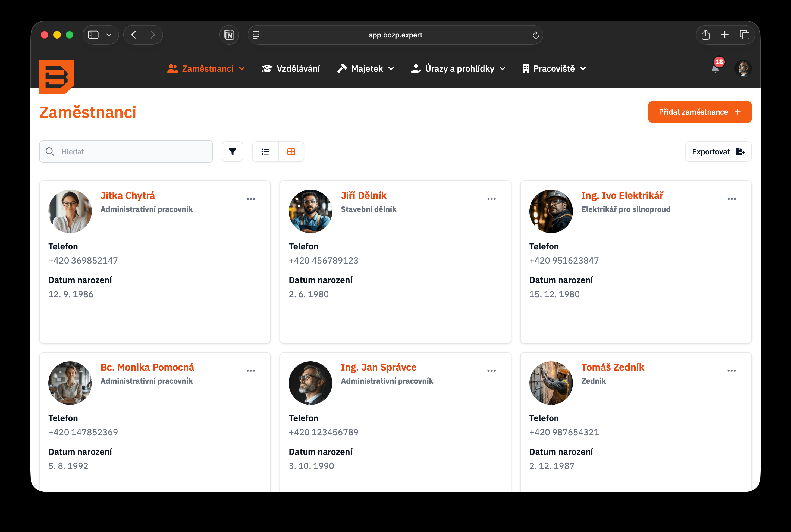Viewport: 791px width, 532px height.
Task: Click the user profile avatar
Action: [x=743, y=68]
